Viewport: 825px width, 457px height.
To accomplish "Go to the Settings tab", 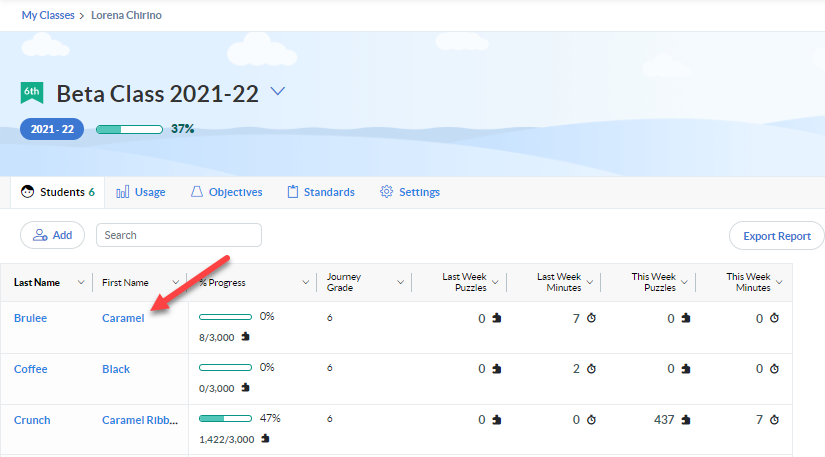I will pos(410,192).
